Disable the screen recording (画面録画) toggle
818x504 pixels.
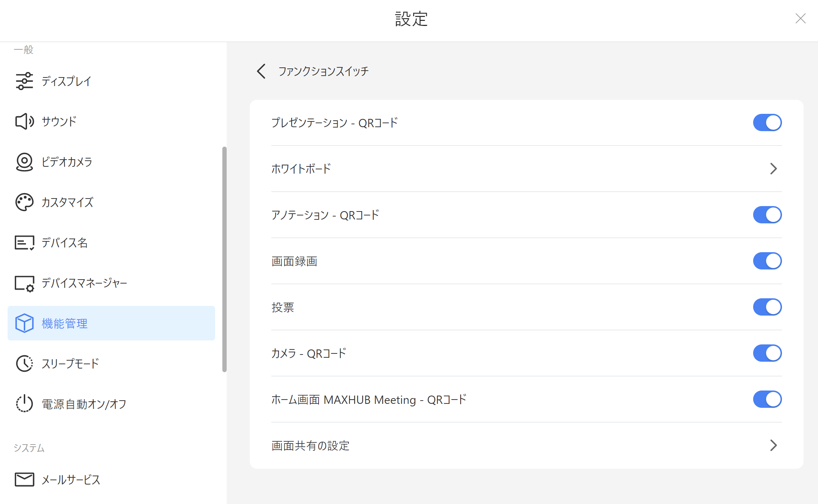coord(767,261)
